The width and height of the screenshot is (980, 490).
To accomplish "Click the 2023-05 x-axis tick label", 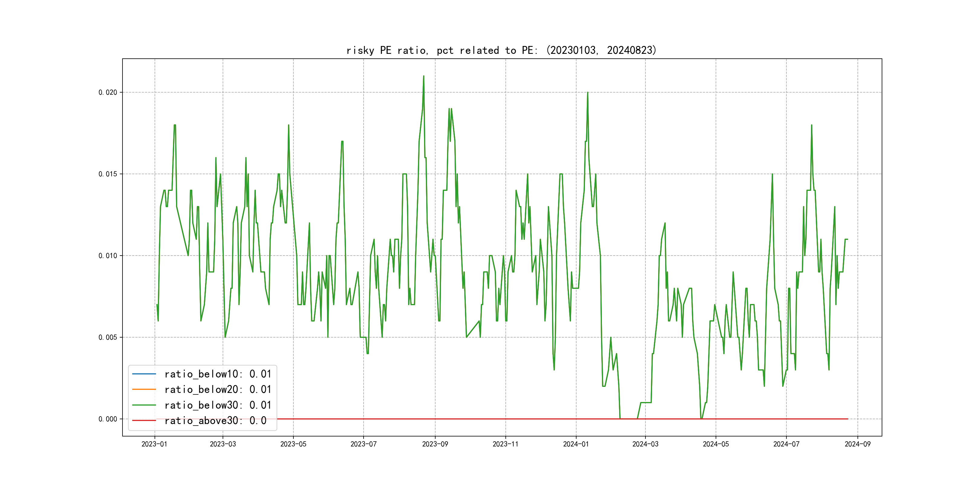I will pos(293,444).
